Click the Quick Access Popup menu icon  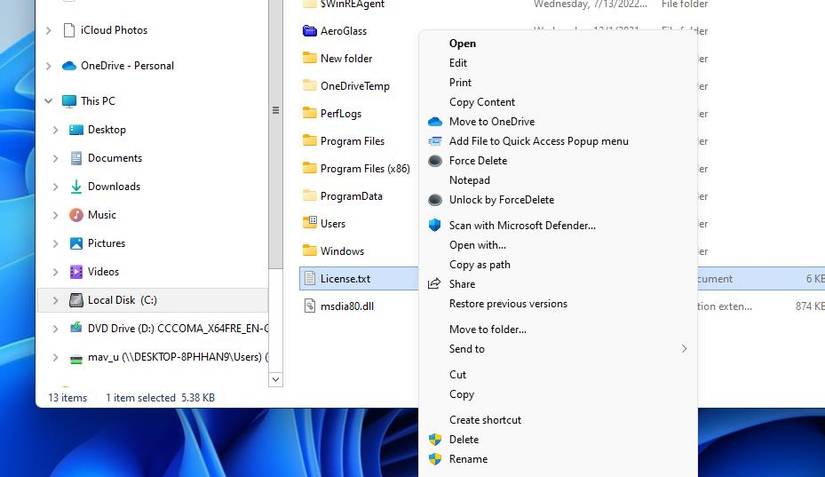pos(435,141)
